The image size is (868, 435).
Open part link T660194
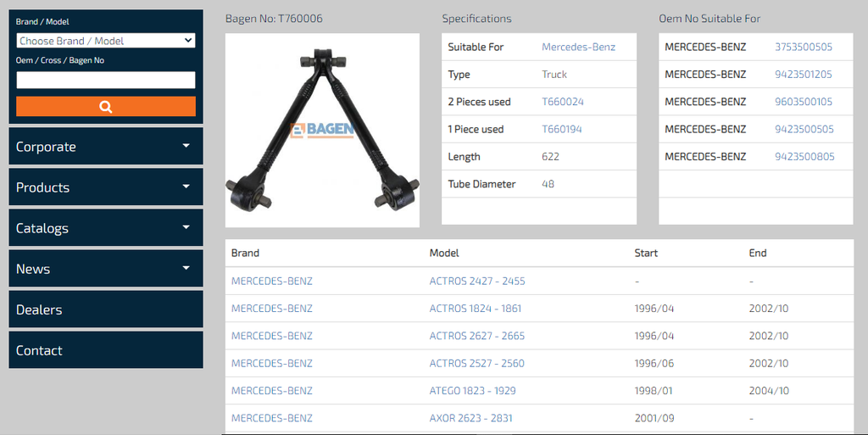[561, 130]
